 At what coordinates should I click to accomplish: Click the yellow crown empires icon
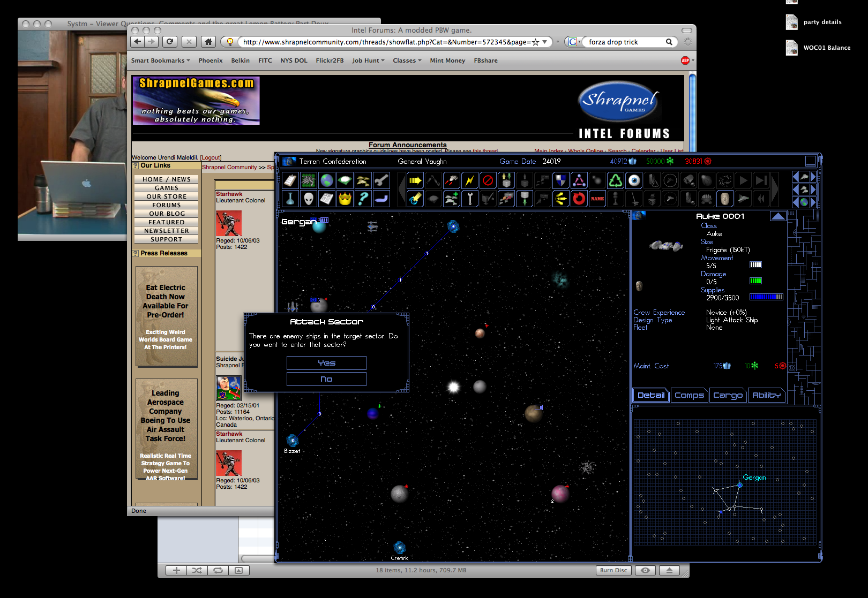345,199
